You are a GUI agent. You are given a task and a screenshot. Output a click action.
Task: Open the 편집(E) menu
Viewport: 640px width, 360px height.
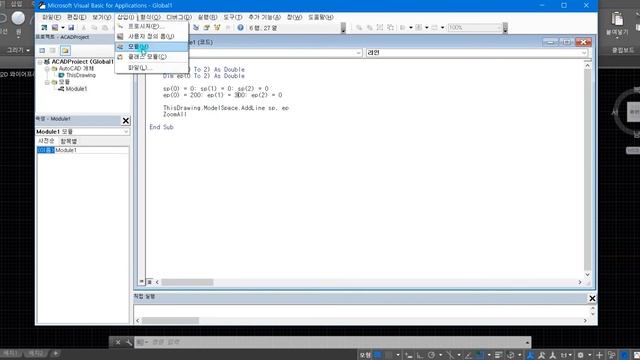point(77,17)
